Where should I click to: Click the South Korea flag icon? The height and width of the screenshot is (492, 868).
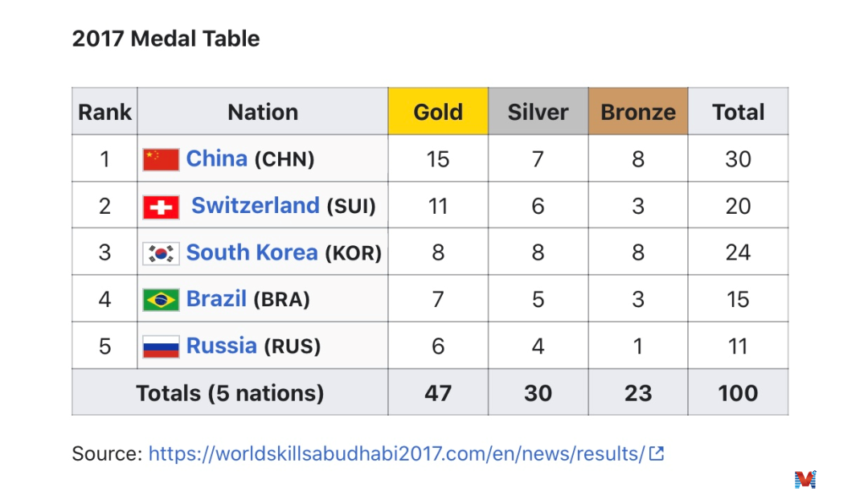(161, 253)
